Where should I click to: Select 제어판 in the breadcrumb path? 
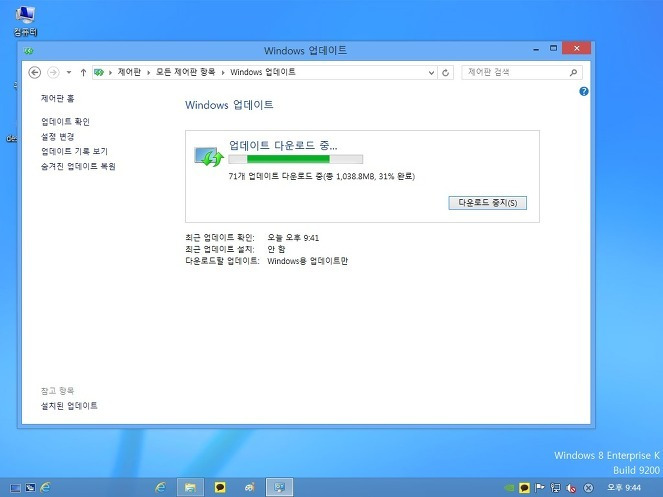pos(129,72)
